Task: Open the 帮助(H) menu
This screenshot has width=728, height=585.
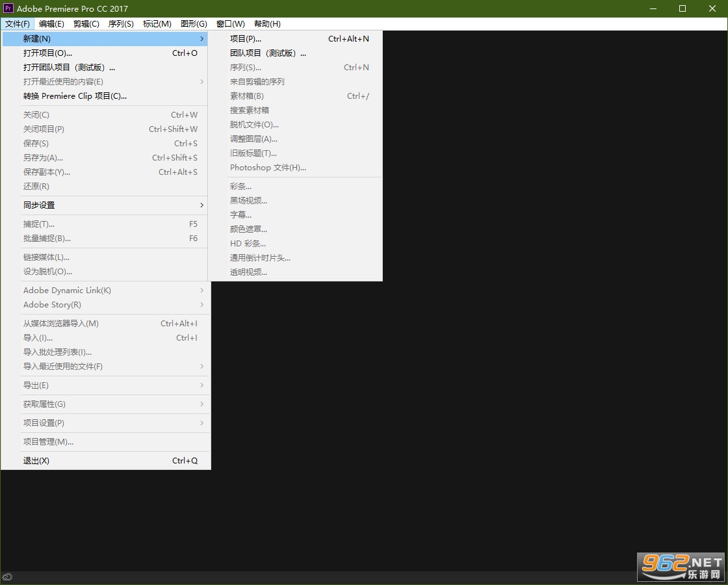Action: 267,23
